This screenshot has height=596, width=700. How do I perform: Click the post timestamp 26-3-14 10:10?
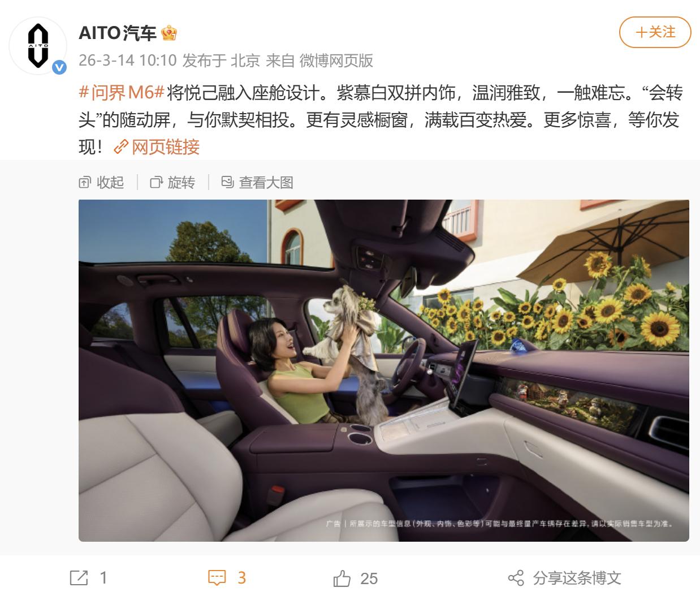[128, 61]
